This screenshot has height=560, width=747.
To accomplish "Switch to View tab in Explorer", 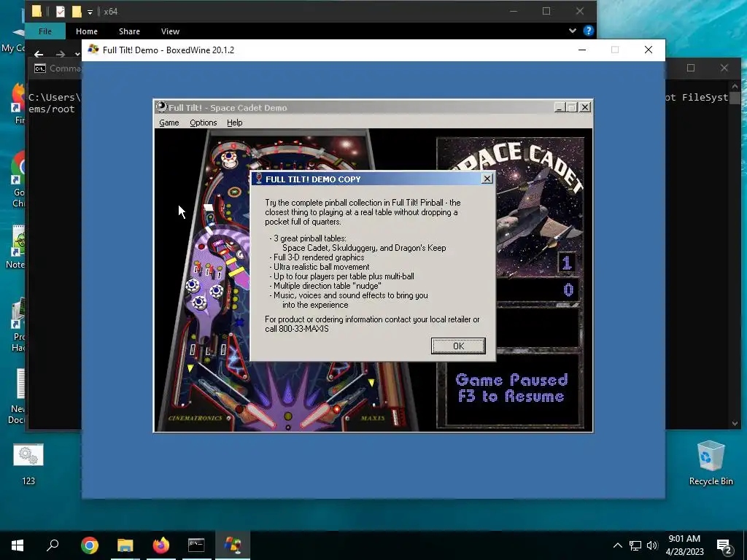I will (x=170, y=31).
